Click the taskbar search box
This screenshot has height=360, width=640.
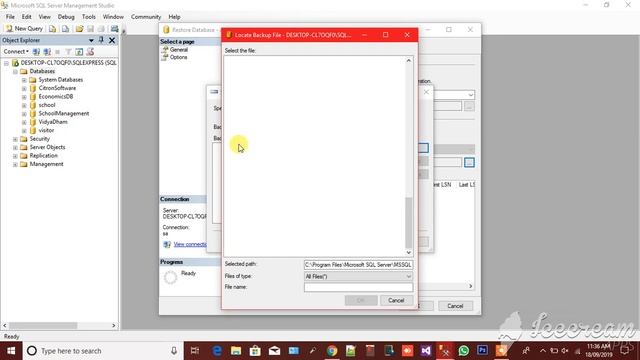tap(103, 351)
